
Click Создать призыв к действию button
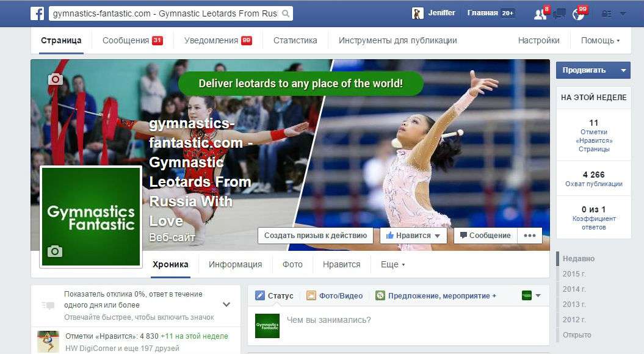tap(316, 236)
